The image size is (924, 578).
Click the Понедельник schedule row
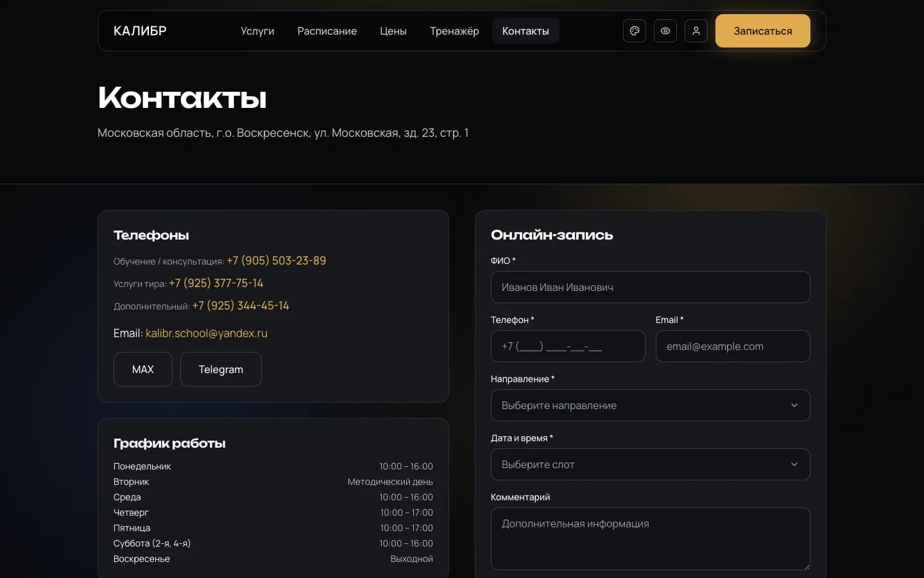tap(273, 466)
